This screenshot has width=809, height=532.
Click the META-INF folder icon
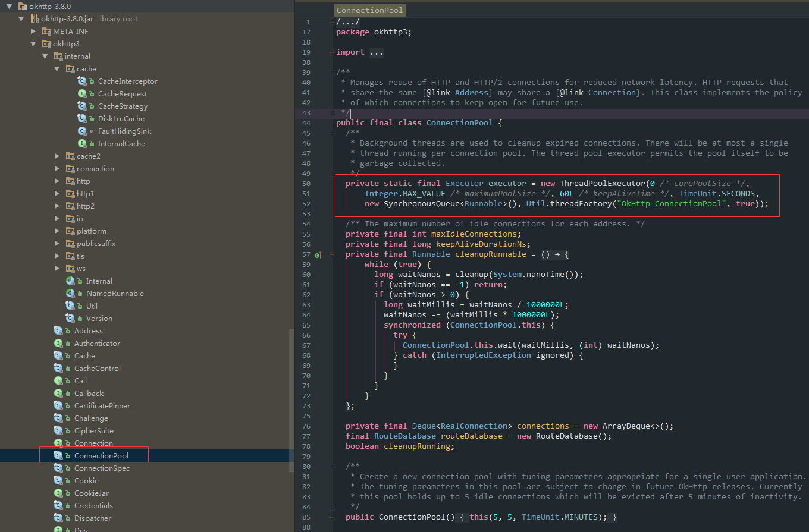coord(46,32)
